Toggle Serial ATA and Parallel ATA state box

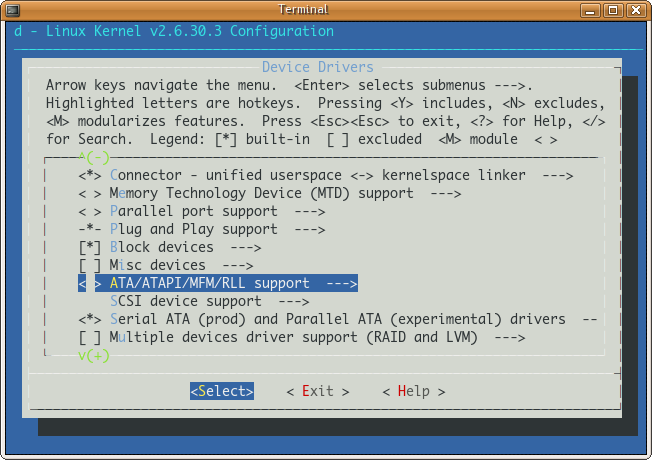pos(90,319)
